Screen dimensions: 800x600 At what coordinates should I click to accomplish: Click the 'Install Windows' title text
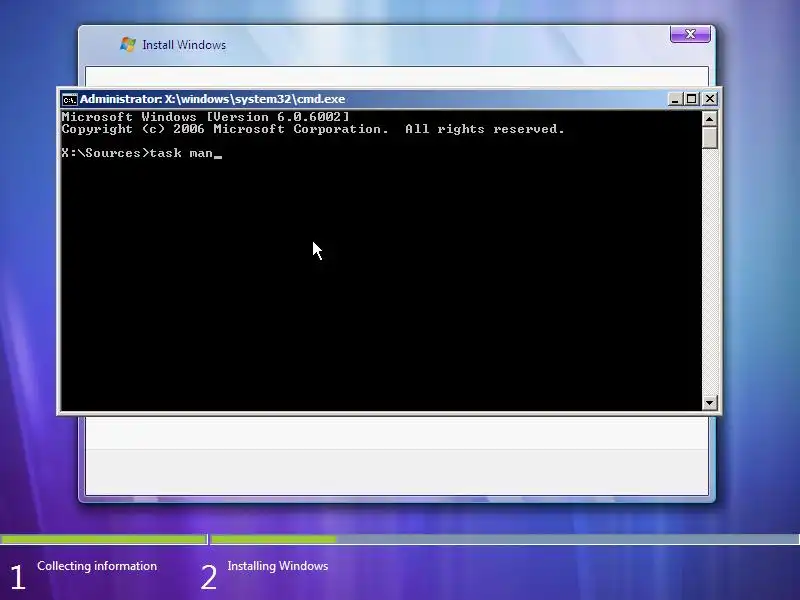tap(184, 45)
